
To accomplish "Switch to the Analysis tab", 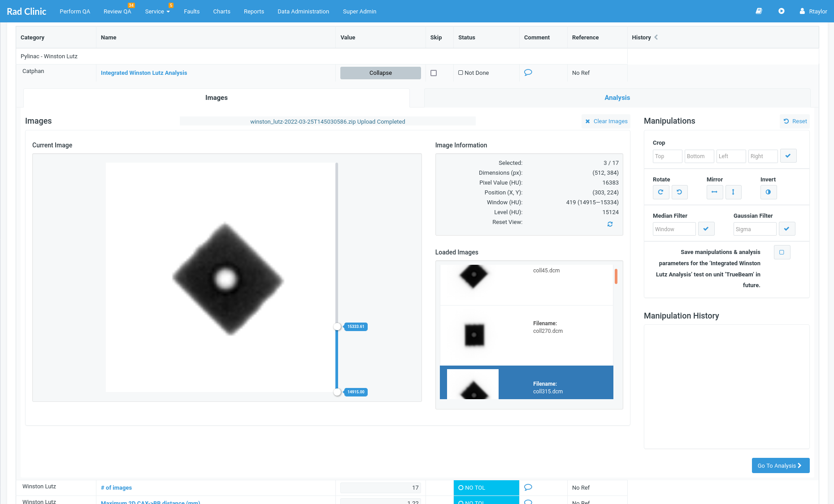I will pyautogui.click(x=617, y=97).
